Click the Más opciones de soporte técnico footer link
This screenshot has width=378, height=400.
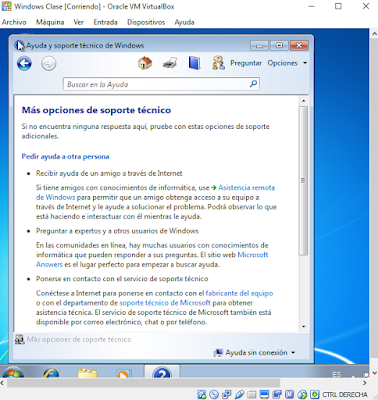tap(79, 339)
